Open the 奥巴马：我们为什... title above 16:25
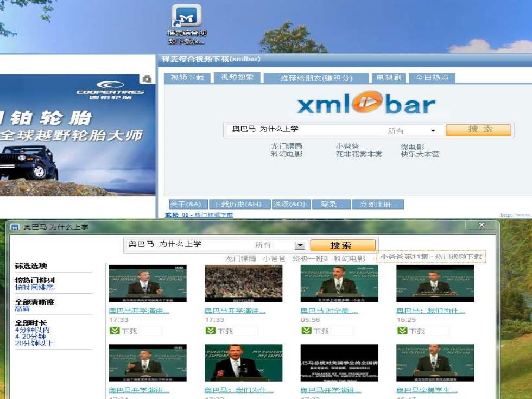 tap(430, 311)
